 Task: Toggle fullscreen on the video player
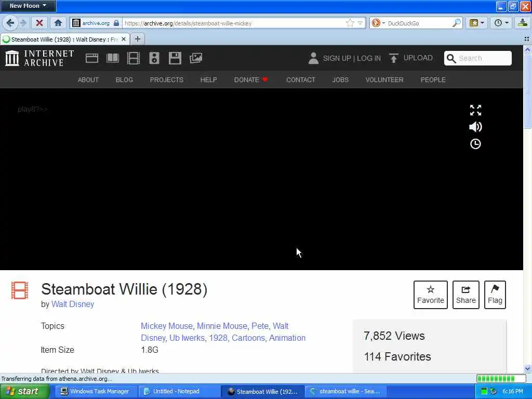point(475,110)
